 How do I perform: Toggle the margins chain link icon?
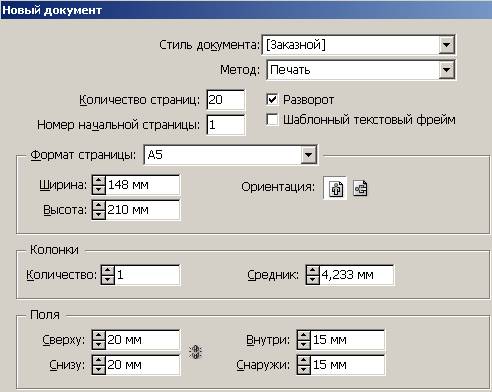coord(196,352)
